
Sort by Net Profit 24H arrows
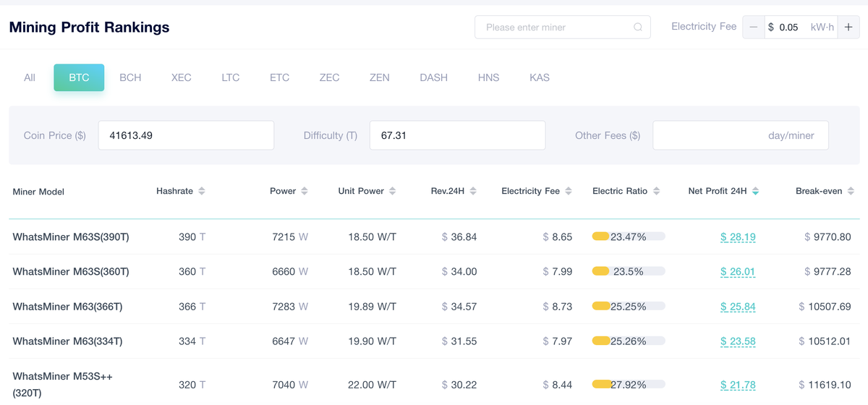[x=755, y=191]
